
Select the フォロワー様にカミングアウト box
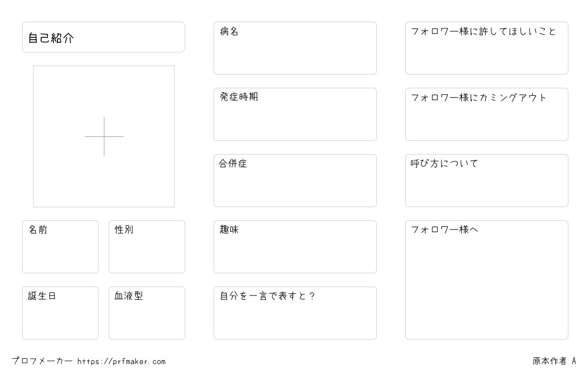[x=487, y=114]
